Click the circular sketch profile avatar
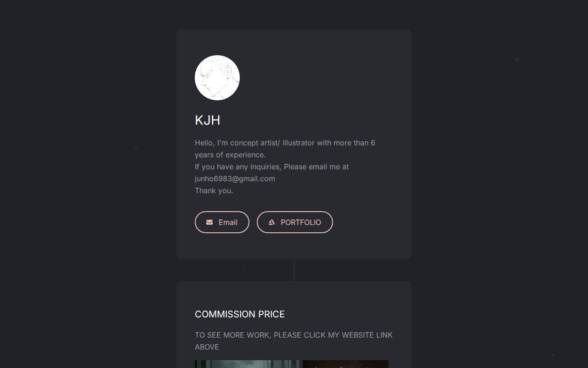Screen dimensions: 588x368 [217, 78]
